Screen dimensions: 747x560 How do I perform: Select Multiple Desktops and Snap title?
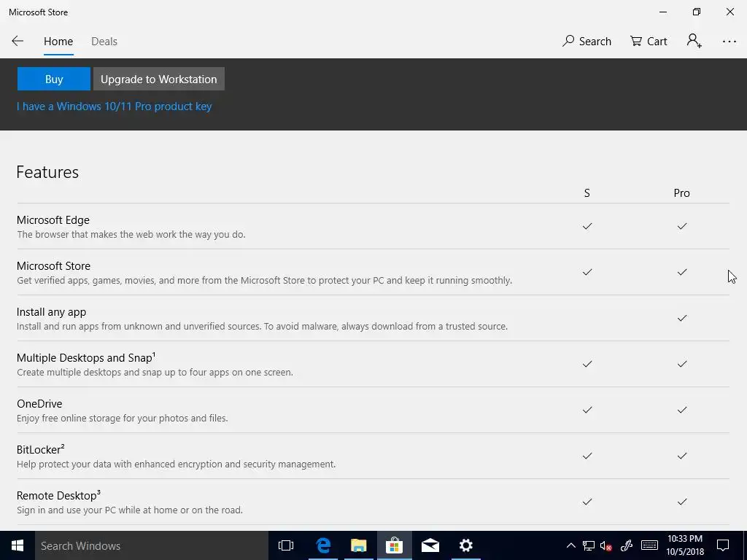click(x=86, y=357)
